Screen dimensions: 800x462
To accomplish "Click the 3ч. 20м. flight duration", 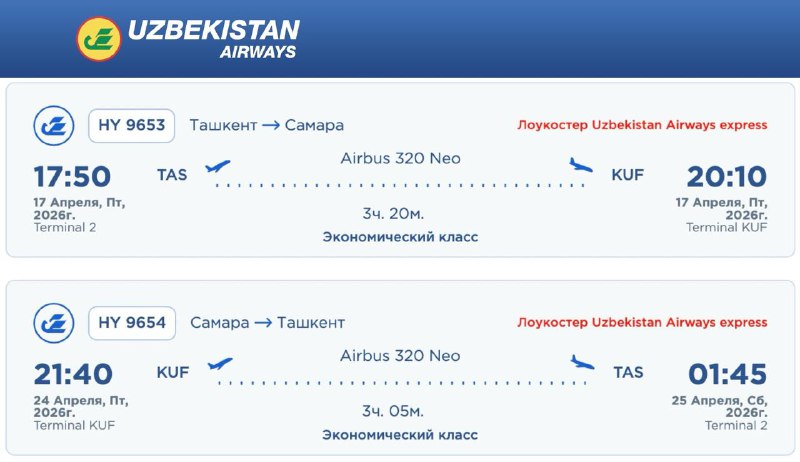I will click(394, 214).
